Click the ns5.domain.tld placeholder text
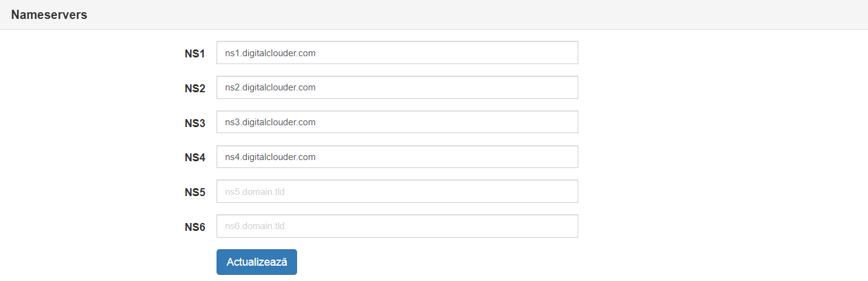868x281 pixels. click(x=255, y=192)
